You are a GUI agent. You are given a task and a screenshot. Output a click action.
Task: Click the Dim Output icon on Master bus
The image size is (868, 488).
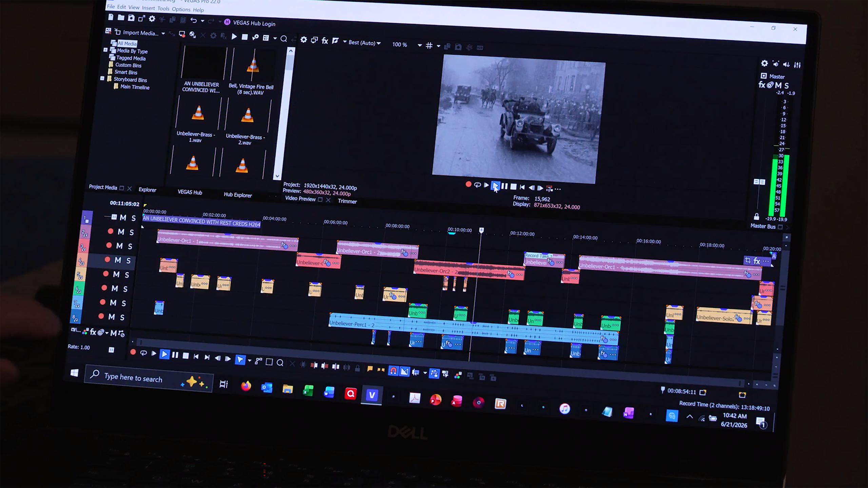pyautogui.click(x=786, y=64)
